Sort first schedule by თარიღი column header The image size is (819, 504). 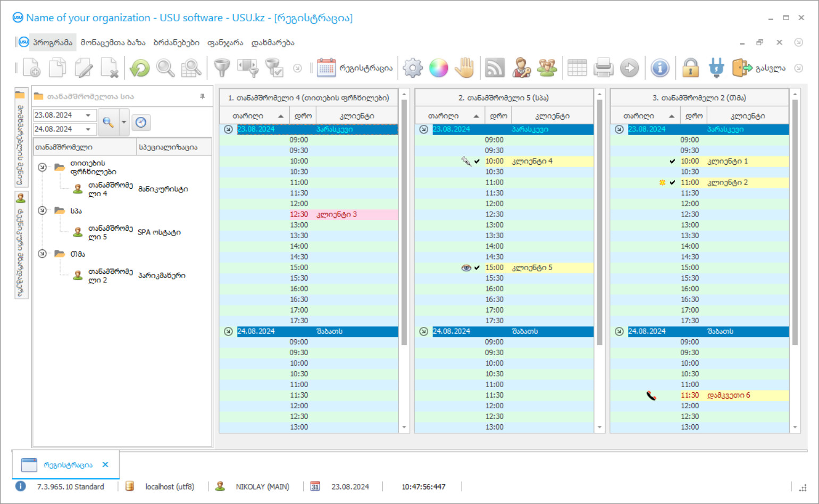254,116
